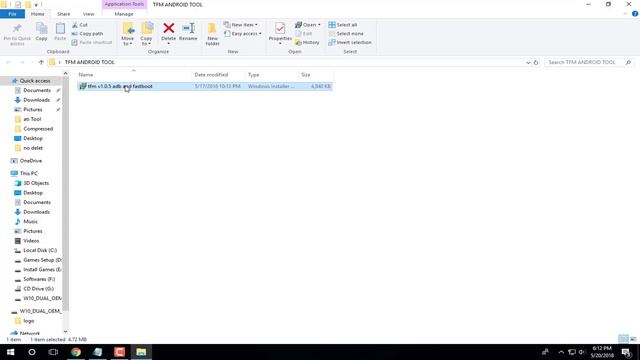Select the tfm v1.0.3 adb and fastboot file

point(204,86)
